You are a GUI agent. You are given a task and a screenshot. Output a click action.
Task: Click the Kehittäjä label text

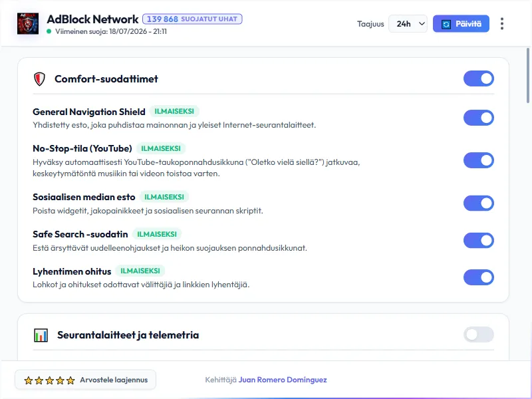pos(221,380)
